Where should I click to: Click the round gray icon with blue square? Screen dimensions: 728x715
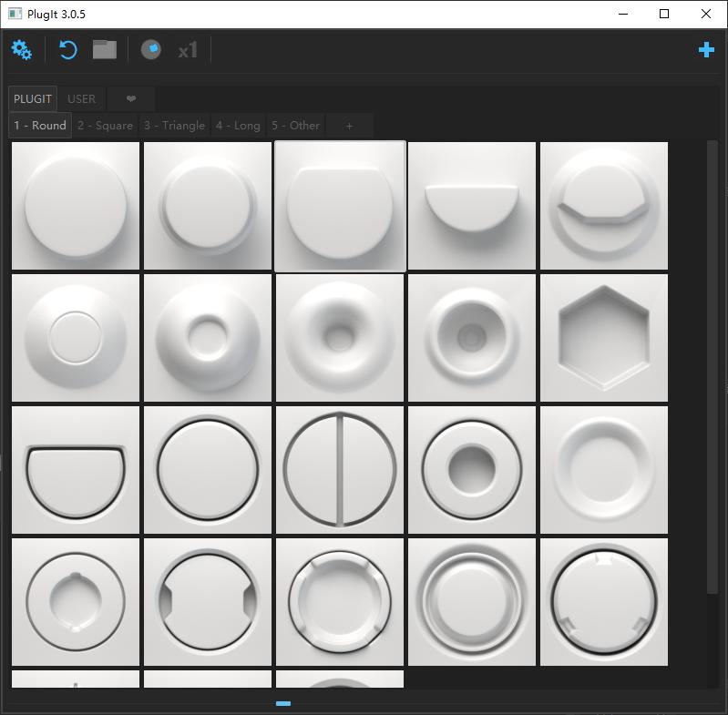[151, 50]
